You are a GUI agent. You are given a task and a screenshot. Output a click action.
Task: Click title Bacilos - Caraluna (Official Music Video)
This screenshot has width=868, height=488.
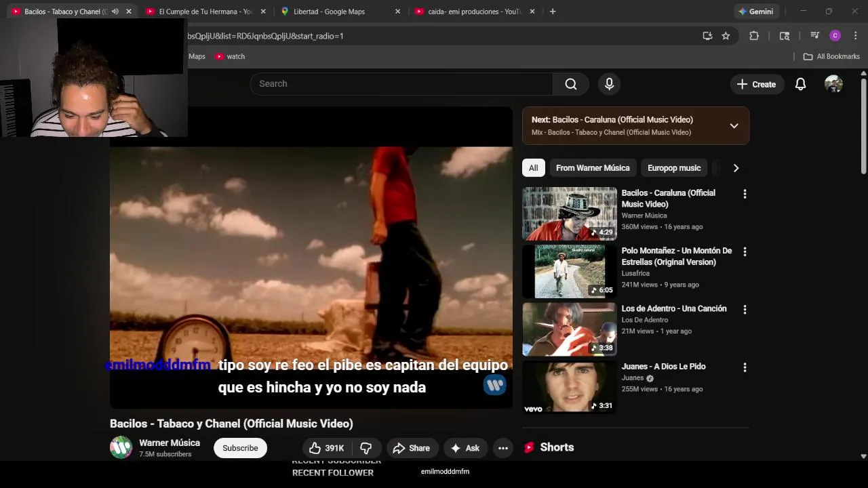pos(669,199)
